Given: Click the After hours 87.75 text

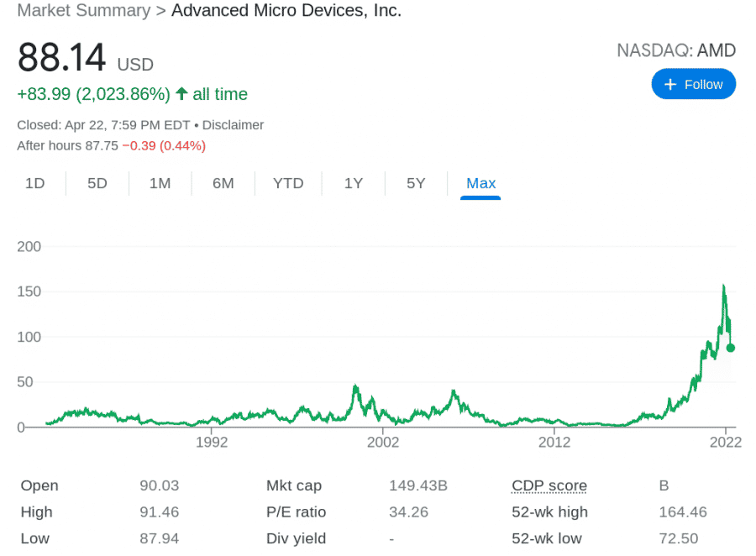Looking at the screenshot, I should coord(67,145).
